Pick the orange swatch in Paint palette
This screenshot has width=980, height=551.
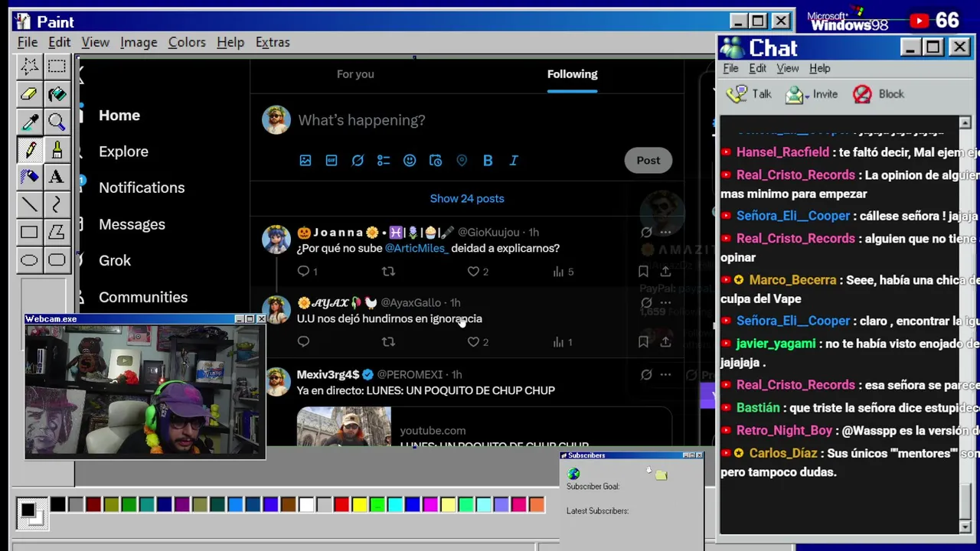(537, 504)
